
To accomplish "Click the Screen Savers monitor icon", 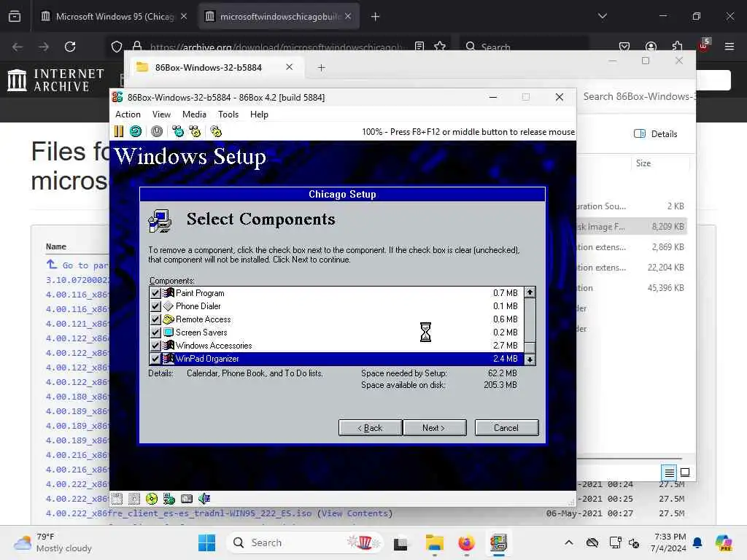I will click(x=169, y=332).
